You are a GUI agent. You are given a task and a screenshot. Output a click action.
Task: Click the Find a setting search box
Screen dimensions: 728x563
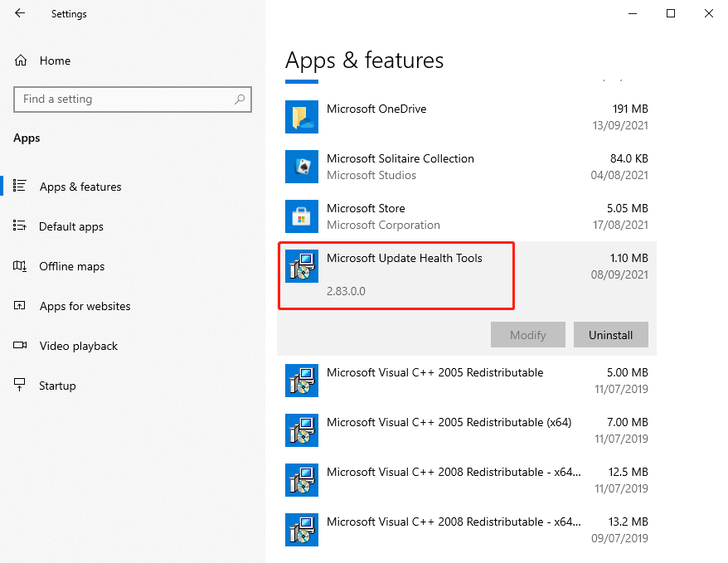click(x=133, y=99)
